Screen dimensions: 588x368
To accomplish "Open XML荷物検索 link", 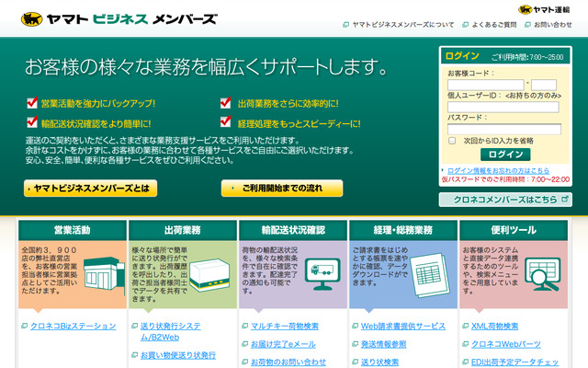I will [494, 326].
